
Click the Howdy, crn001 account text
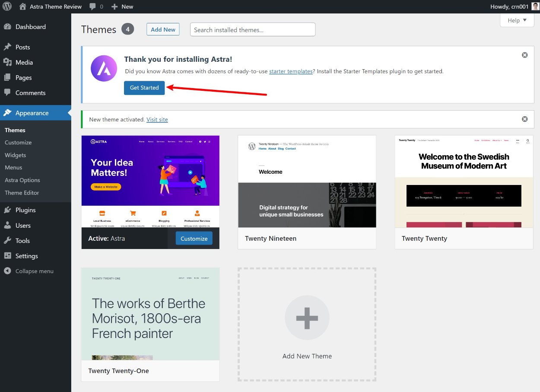509,6
